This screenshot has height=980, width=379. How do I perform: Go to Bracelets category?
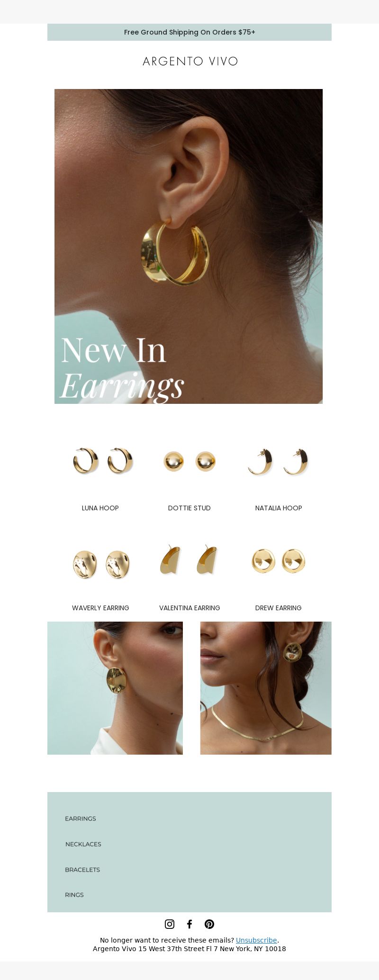[82, 870]
